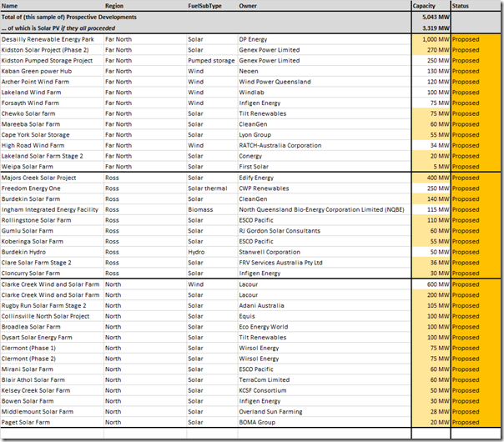Image resolution: width=504 pixels, height=442 pixels.
Task: Click Mirani Solar Farm cell
Action: [x=52, y=369]
